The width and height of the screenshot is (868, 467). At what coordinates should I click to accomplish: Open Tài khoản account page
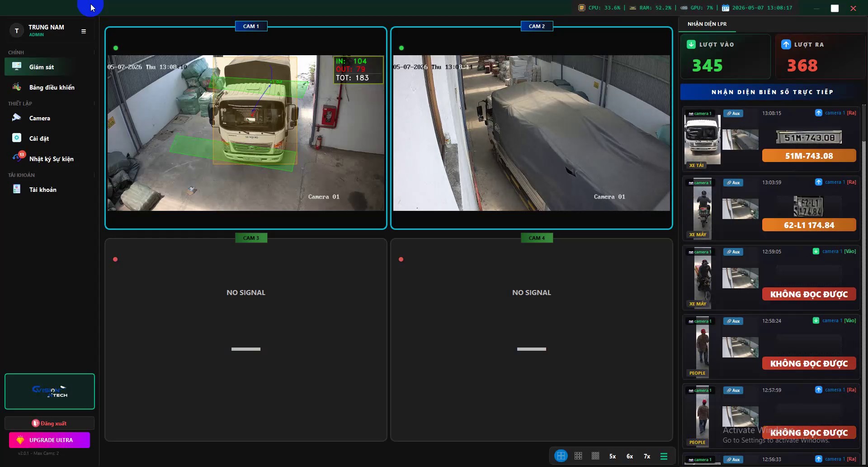pos(49,190)
